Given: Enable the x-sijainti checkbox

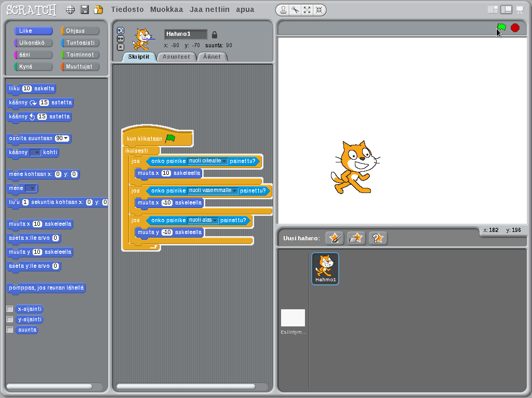Looking at the screenshot, I should tap(9, 309).
